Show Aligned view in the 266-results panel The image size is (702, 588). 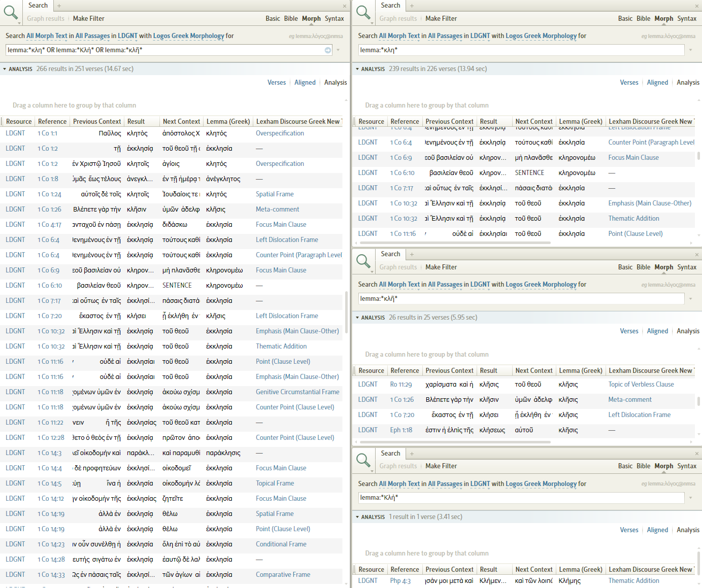tap(305, 83)
